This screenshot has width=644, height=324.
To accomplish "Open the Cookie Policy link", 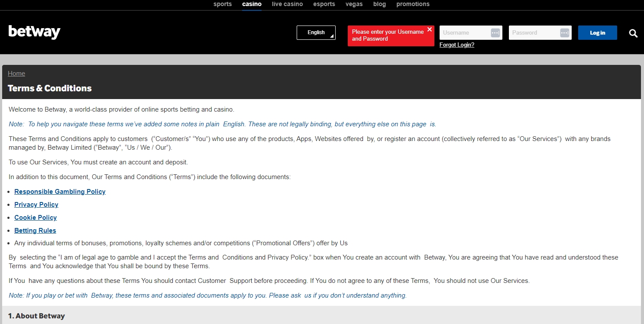I will tap(36, 218).
